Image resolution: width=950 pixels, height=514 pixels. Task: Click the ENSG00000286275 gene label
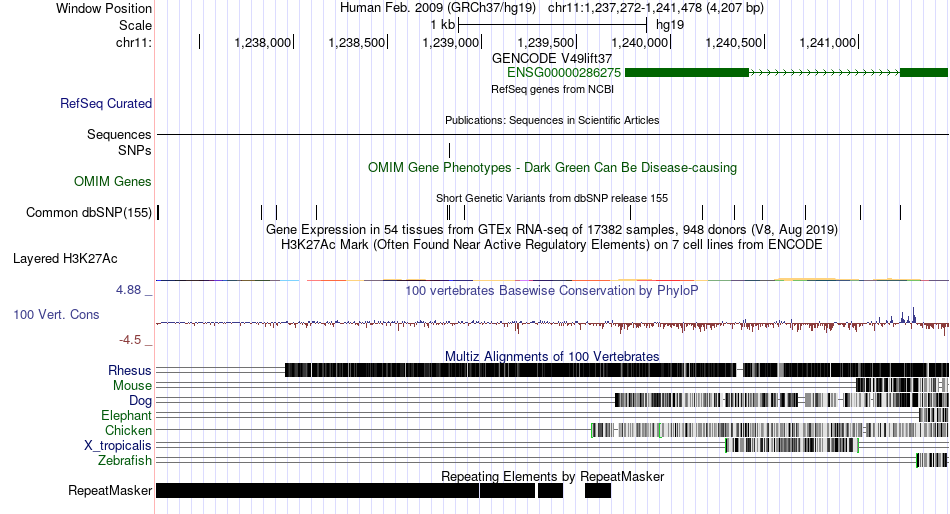[564, 73]
